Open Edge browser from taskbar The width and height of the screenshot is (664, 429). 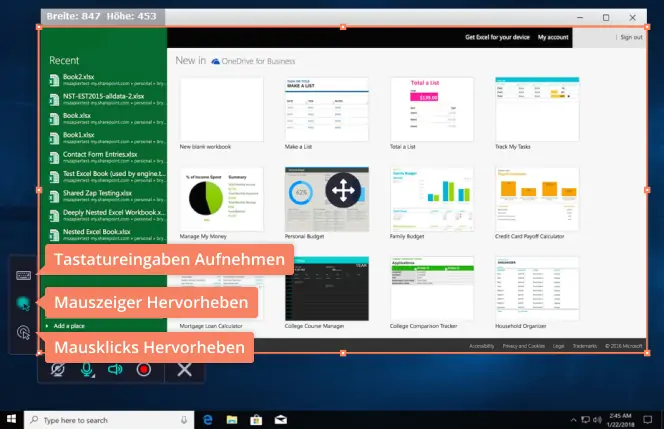click(208, 420)
